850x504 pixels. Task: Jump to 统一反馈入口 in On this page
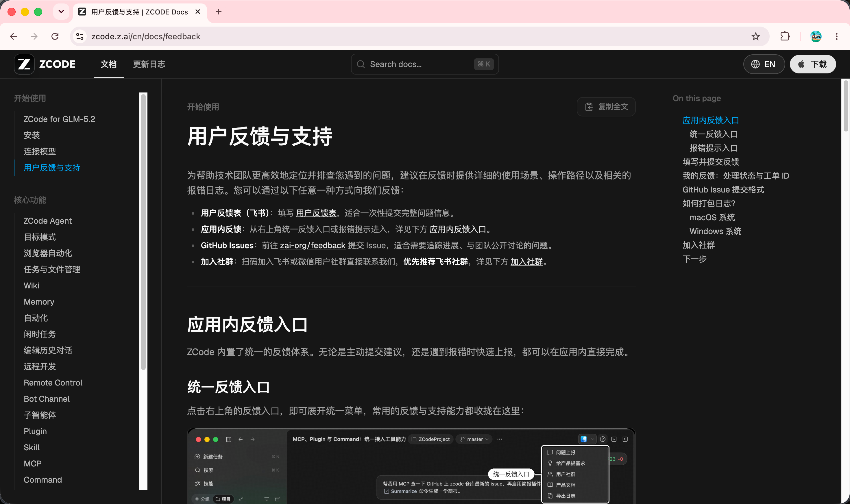coord(714,134)
